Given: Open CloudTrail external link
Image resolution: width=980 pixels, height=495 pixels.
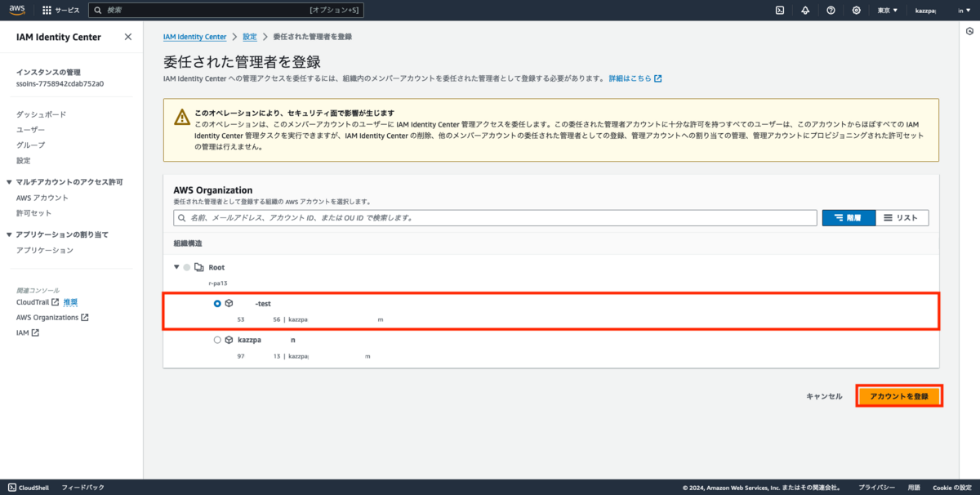Looking at the screenshot, I should click(38, 302).
